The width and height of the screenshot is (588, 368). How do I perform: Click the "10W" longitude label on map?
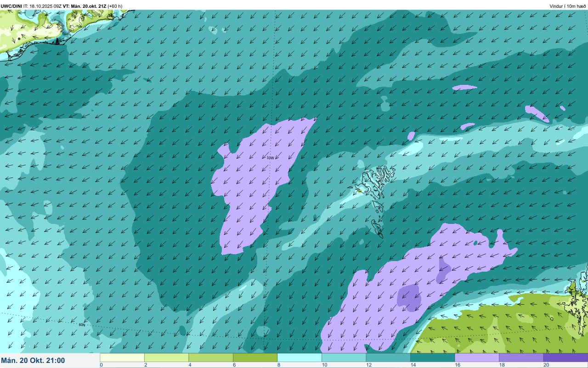pos(270,158)
